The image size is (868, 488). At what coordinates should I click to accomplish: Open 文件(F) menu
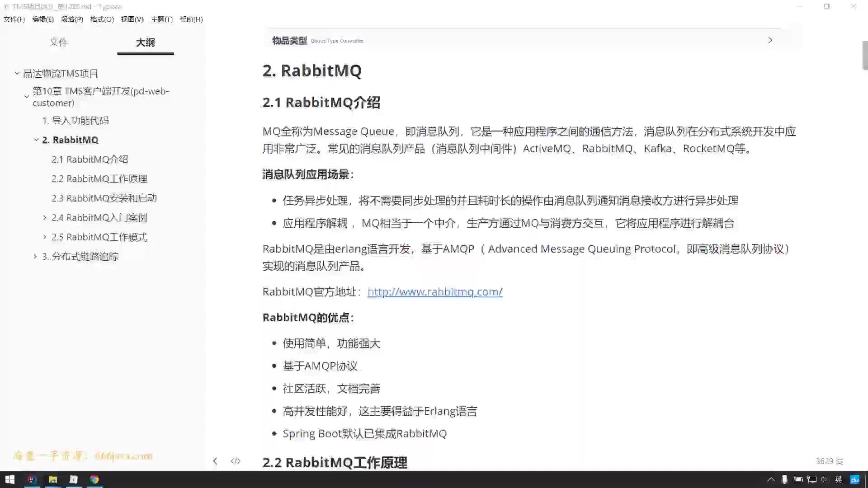14,19
